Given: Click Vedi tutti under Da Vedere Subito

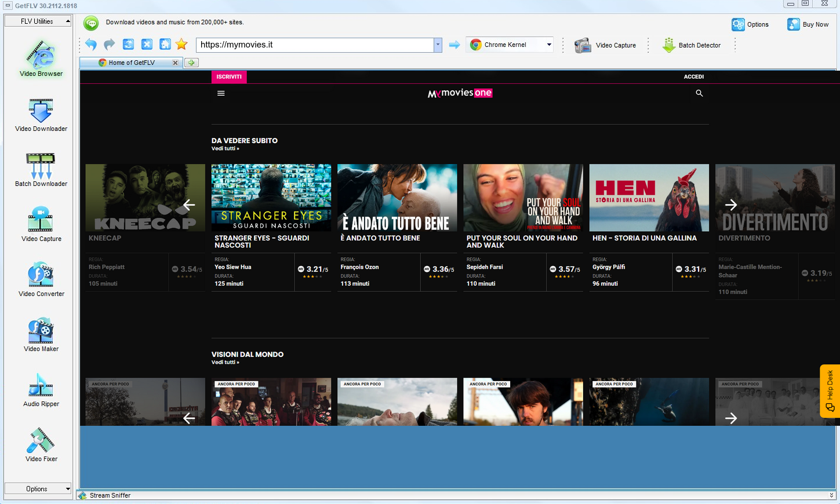Looking at the screenshot, I should [x=225, y=148].
